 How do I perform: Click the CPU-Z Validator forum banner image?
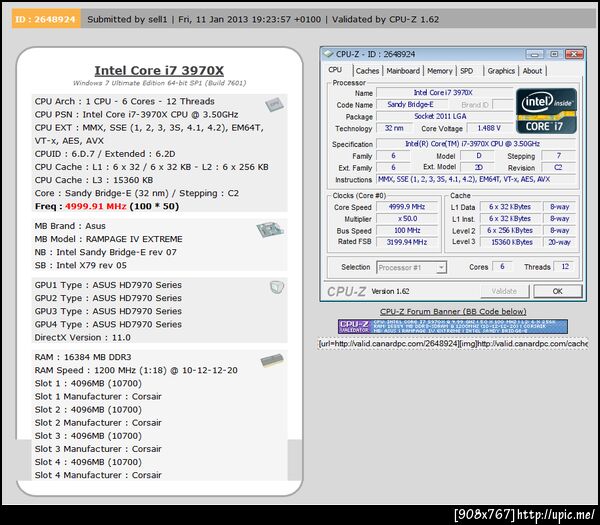coord(453,327)
